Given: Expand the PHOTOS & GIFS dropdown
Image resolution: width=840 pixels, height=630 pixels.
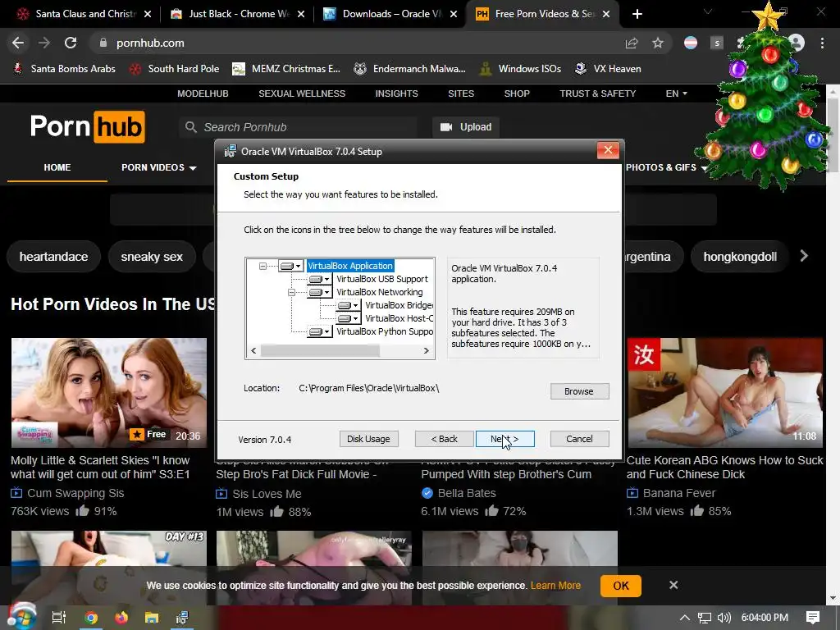Looking at the screenshot, I should [x=666, y=167].
